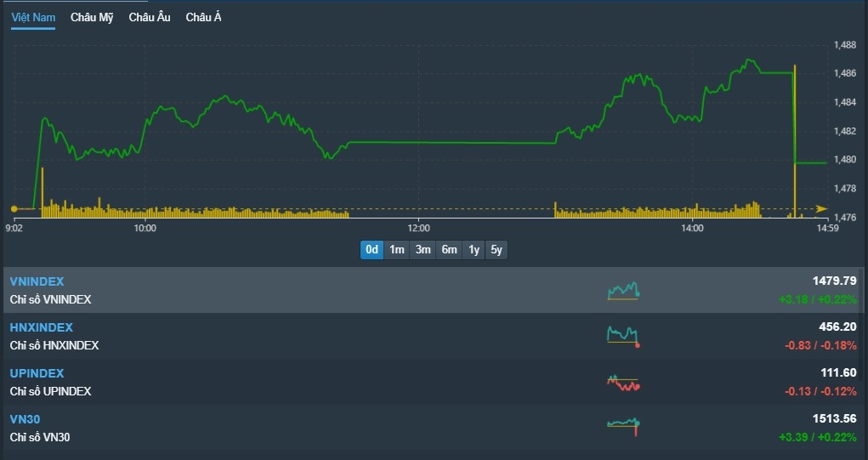This screenshot has height=460, width=868.
Task: Choose the 6m chart period
Action: [449, 250]
